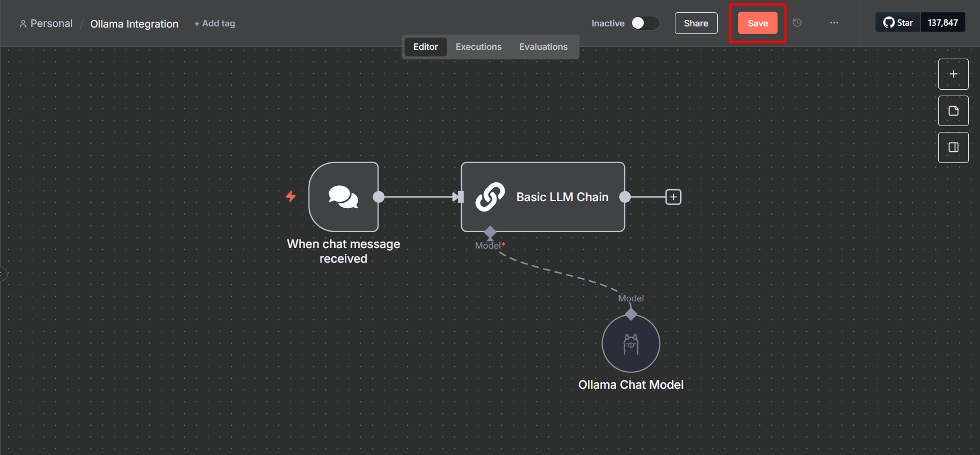Open the three-dot workflow options menu

[834, 23]
